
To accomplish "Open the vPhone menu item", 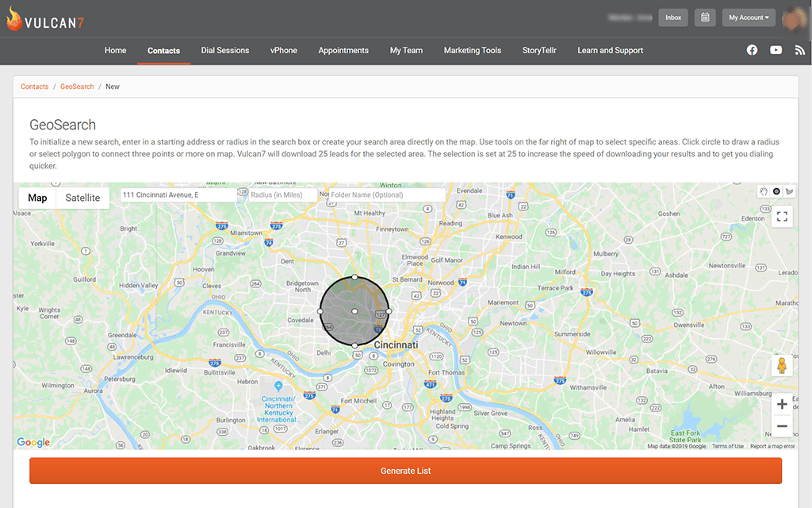I will [284, 50].
